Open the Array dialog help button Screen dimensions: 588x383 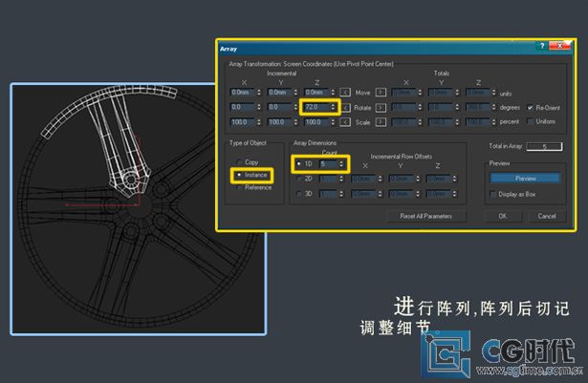click(x=542, y=46)
